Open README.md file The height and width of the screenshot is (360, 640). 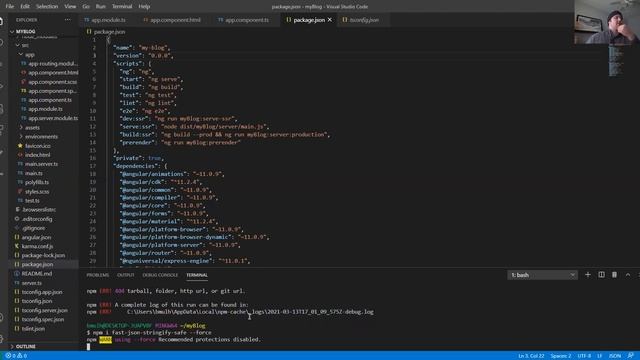(37, 273)
